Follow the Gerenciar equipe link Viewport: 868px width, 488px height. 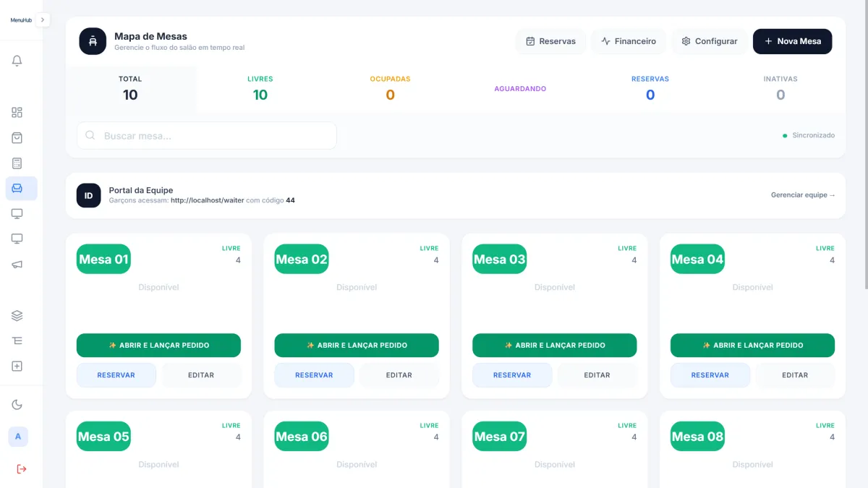coord(803,195)
